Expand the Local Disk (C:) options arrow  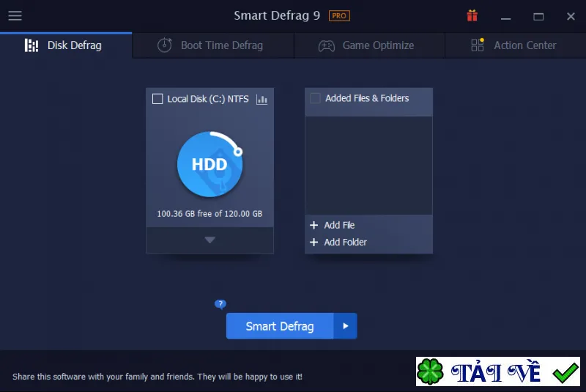pyautogui.click(x=209, y=240)
